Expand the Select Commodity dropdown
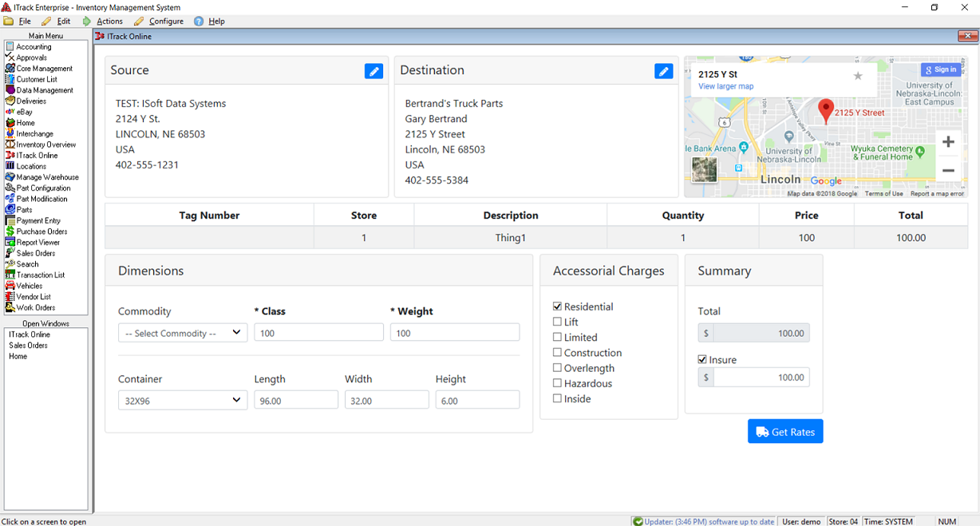Screen dimensions: 980x526 [183, 333]
